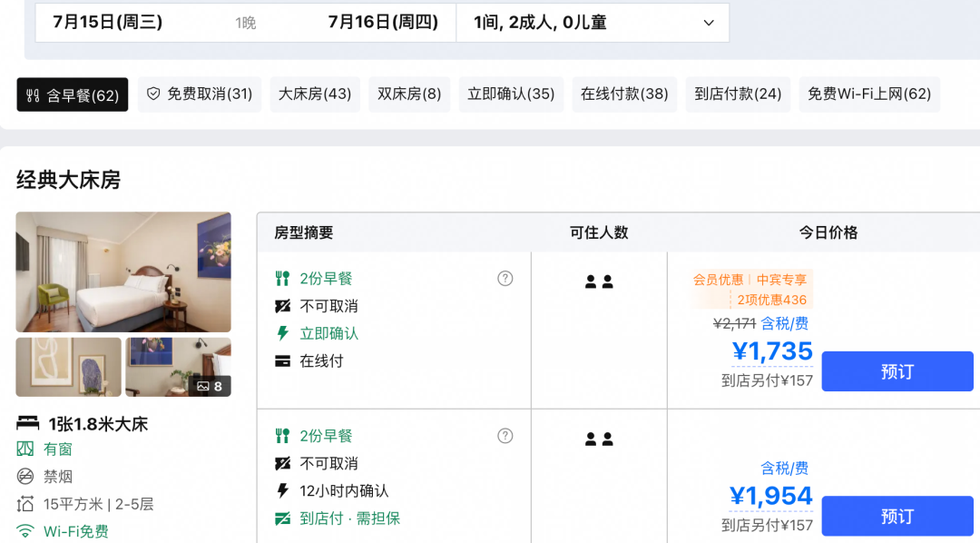Click the 立即确认 text in first rate
980x543 pixels.
[328, 333]
